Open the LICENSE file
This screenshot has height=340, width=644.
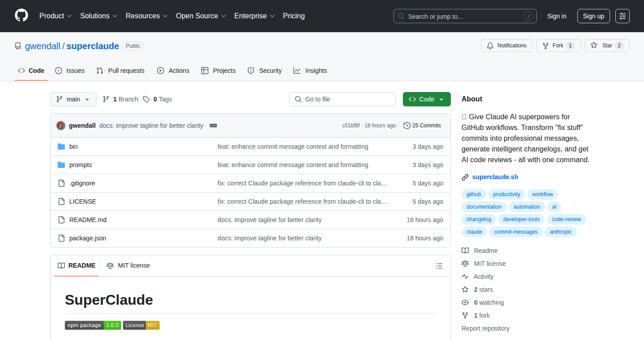(83, 201)
